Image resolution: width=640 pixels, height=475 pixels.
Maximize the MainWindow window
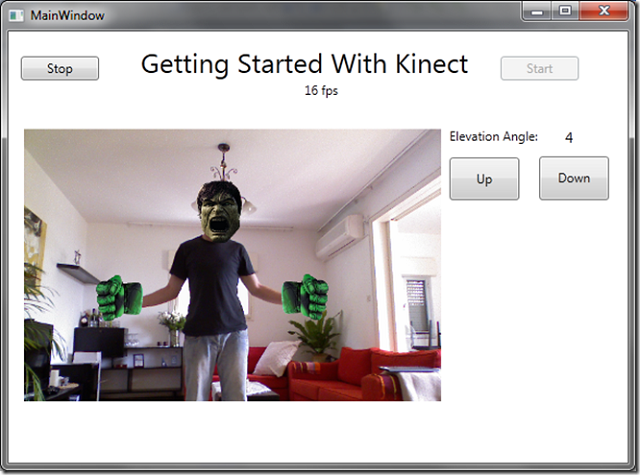[564, 11]
